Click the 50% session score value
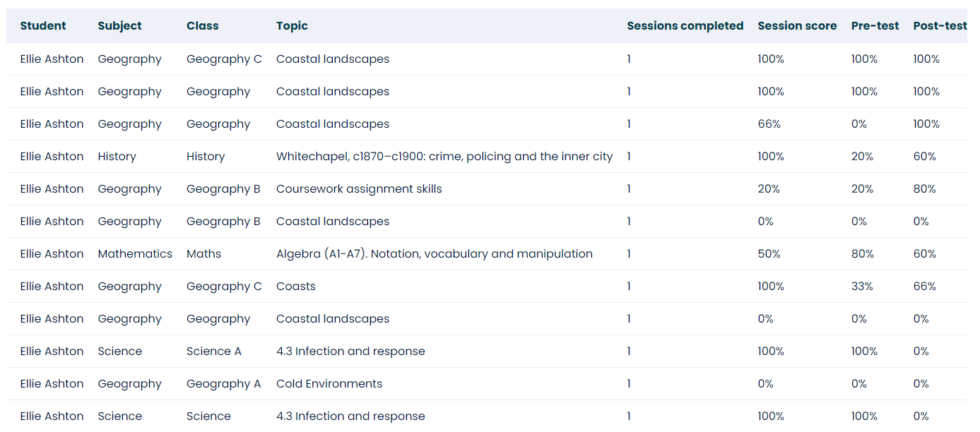The image size is (980, 432). (x=769, y=254)
